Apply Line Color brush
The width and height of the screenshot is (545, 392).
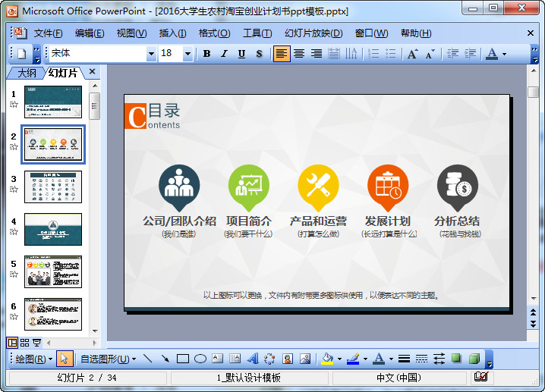click(353, 359)
